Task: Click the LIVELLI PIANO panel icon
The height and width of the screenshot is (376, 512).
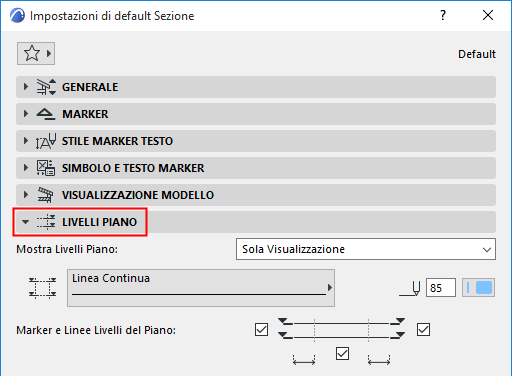Action: (46, 222)
